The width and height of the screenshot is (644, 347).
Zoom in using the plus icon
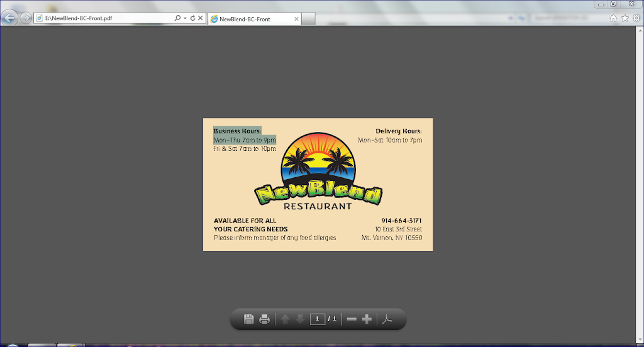pyautogui.click(x=367, y=319)
